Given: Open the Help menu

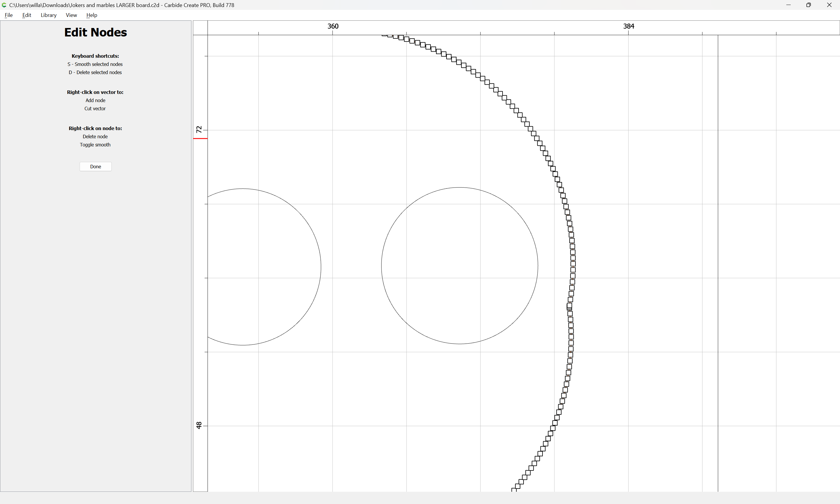Looking at the screenshot, I should coord(92,15).
